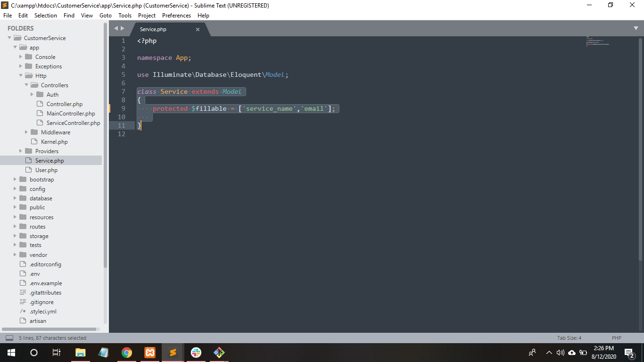Open File Explorer from the taskbar
This screenshot has height=362, width=644.
click(81, 353)
